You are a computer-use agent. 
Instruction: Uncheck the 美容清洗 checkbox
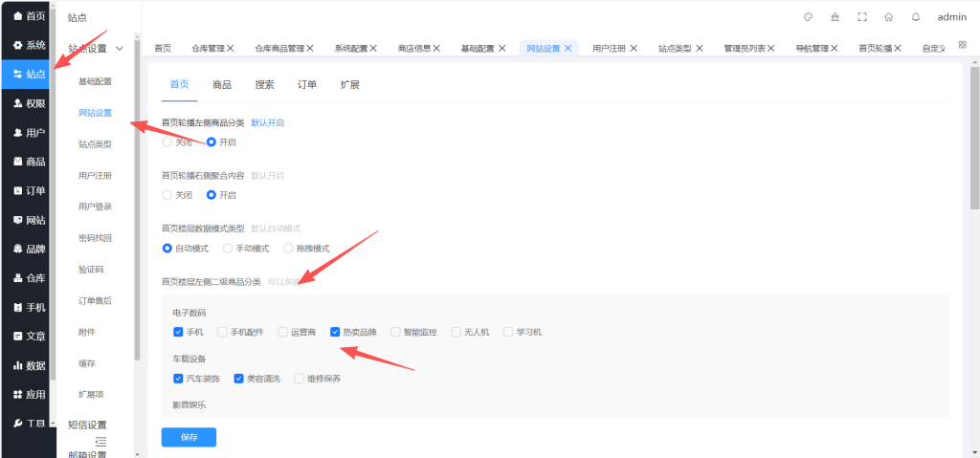coord(238,378)
